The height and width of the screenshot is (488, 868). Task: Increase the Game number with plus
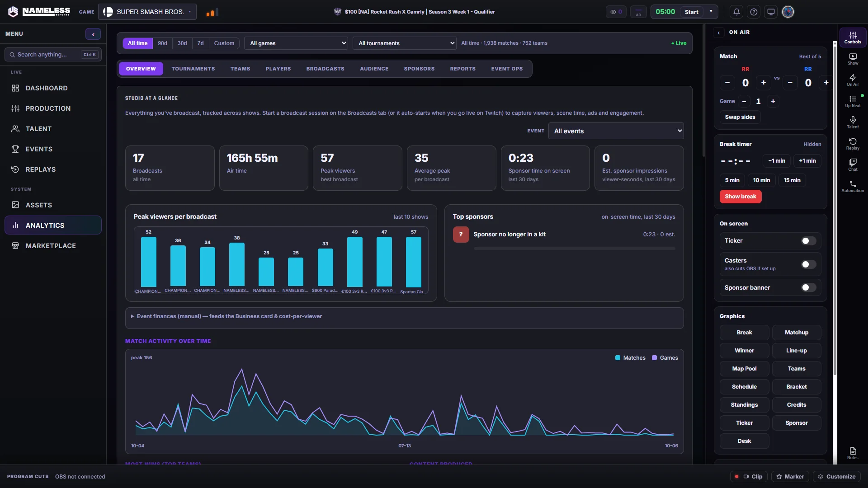click(773, 101)
